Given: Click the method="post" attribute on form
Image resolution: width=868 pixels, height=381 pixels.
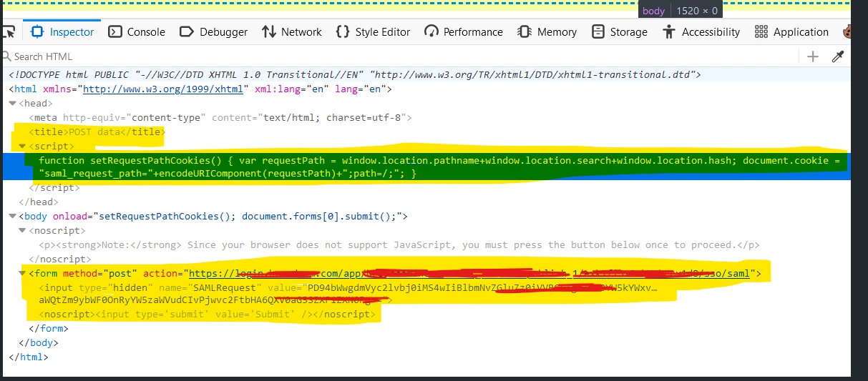Looking at the screenshot, I should pos(100,273).
